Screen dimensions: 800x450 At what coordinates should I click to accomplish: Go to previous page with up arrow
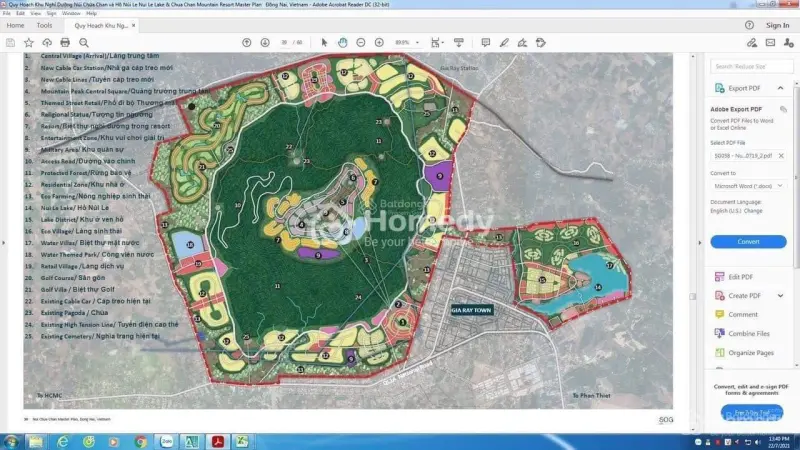tap(247, 42)
